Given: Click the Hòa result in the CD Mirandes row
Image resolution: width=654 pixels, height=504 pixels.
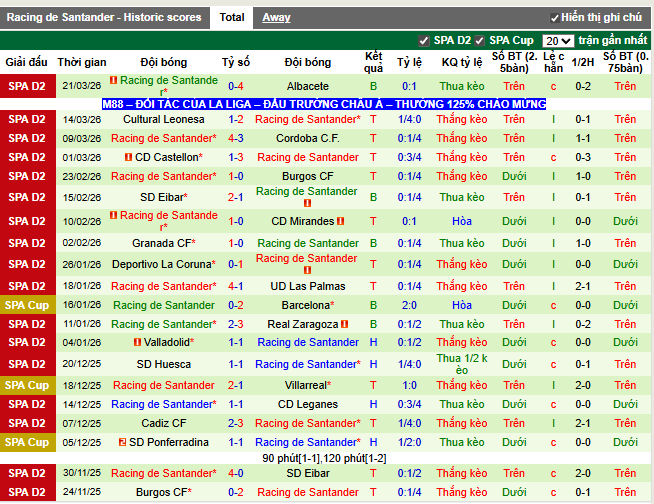Looking at the screenshot, I should click(462, 221).
